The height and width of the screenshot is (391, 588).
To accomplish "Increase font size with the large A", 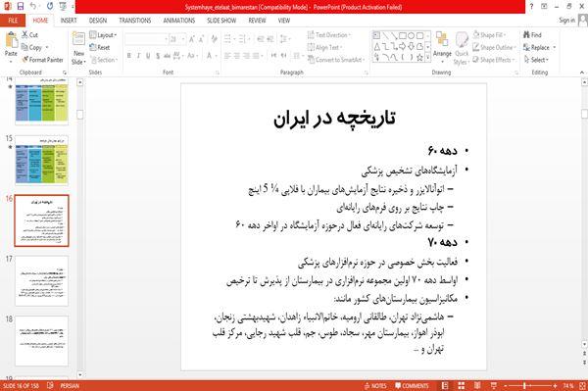I will click(192, 39).
